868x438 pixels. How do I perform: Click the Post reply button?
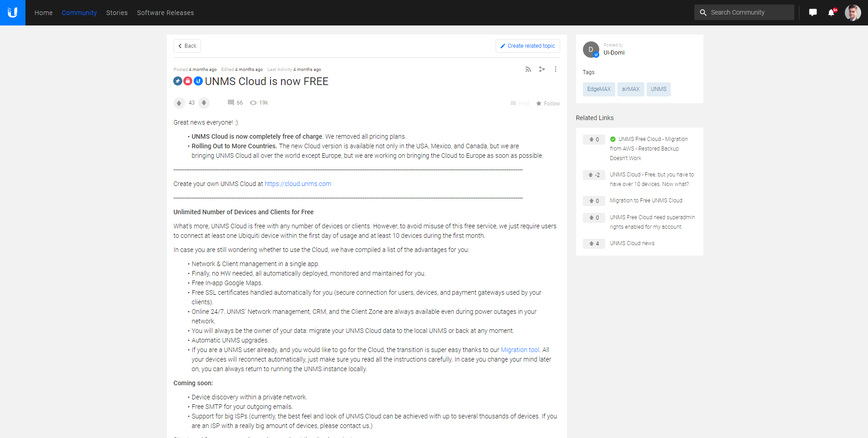[x=520, y=104]
